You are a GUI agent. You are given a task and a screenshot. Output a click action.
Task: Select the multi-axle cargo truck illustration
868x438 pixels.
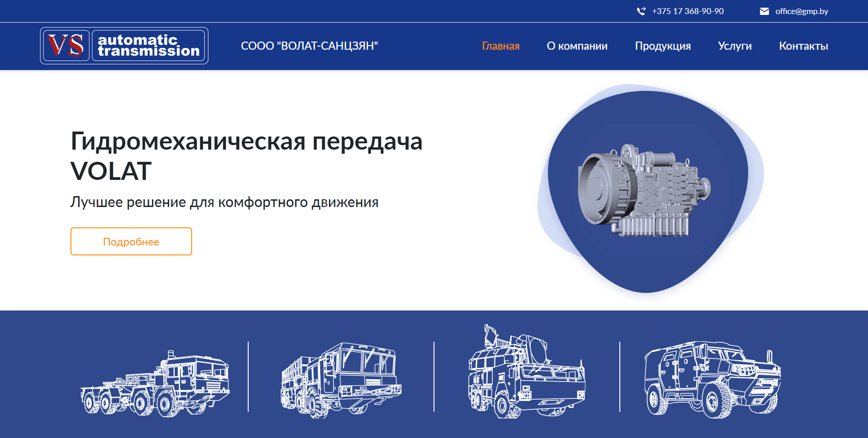[x=341, y=380]
